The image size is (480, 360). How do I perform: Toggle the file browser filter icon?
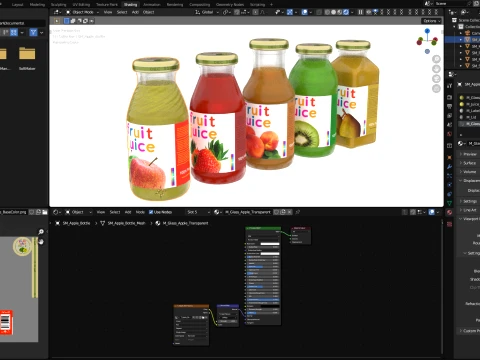[x=33, y=32]
